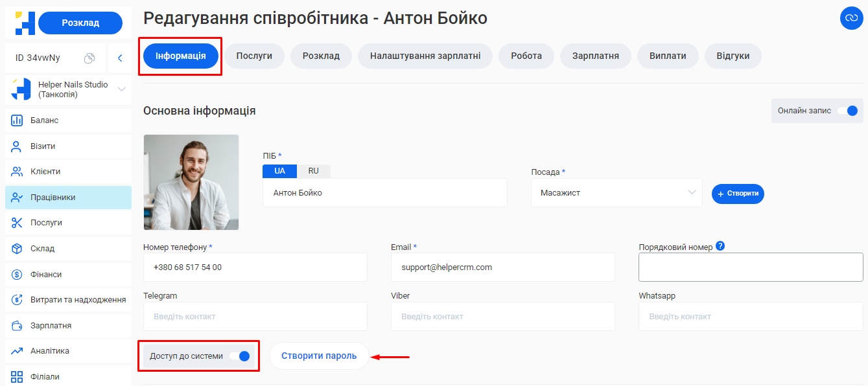868x386 pixels.
Task: Collapse the sidebar with the chevron
Action: (119, 58)
